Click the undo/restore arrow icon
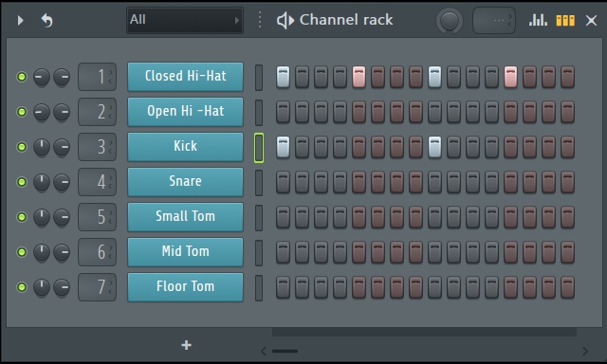The width and height of the screenshot is (607, 364). (x=46, y=20)
